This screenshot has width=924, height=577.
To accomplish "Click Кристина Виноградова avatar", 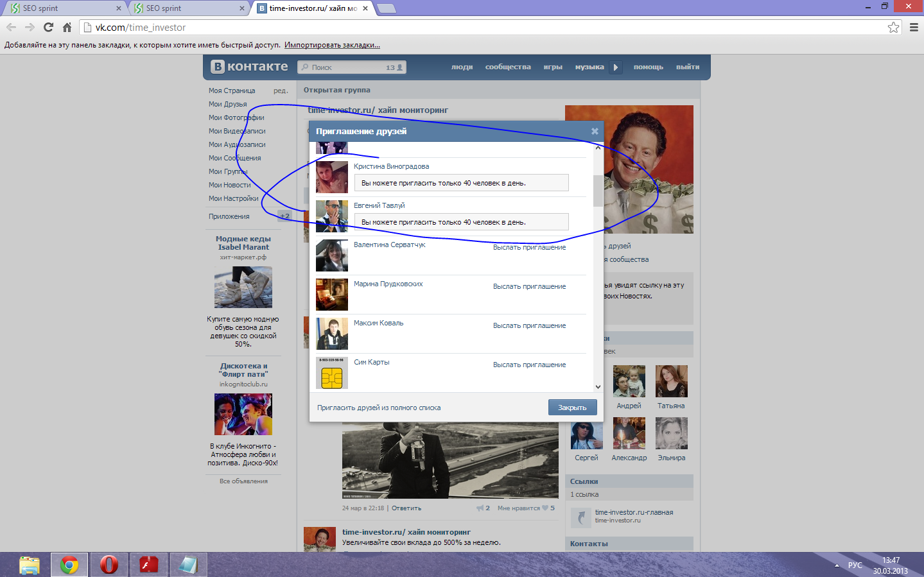I will coord(332,178).
